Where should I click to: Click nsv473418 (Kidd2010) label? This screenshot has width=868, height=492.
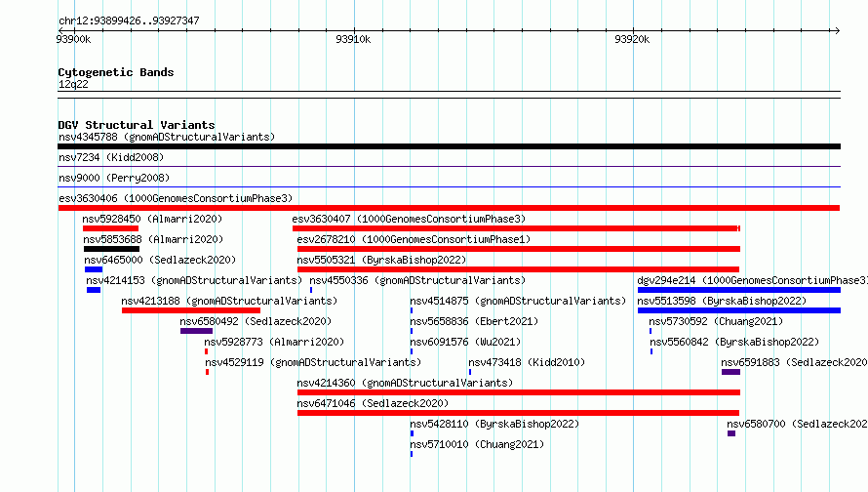point(527,362)
